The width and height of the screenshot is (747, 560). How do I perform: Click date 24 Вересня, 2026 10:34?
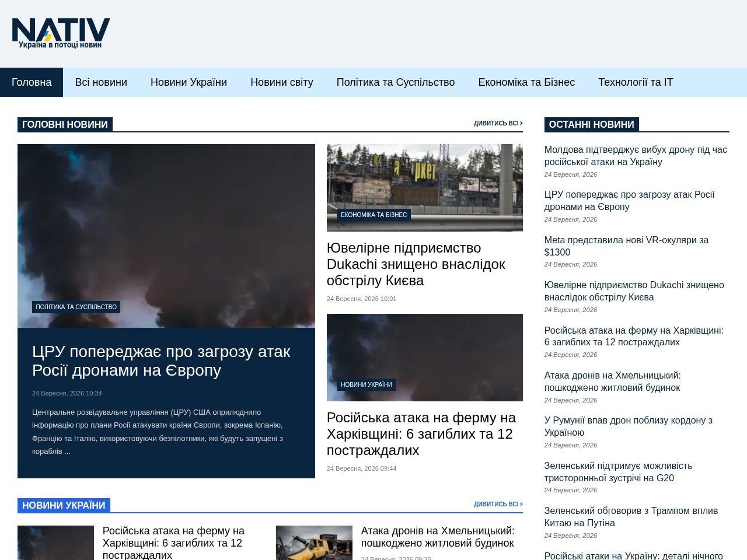pyautogui.click(x=67, y=393)
